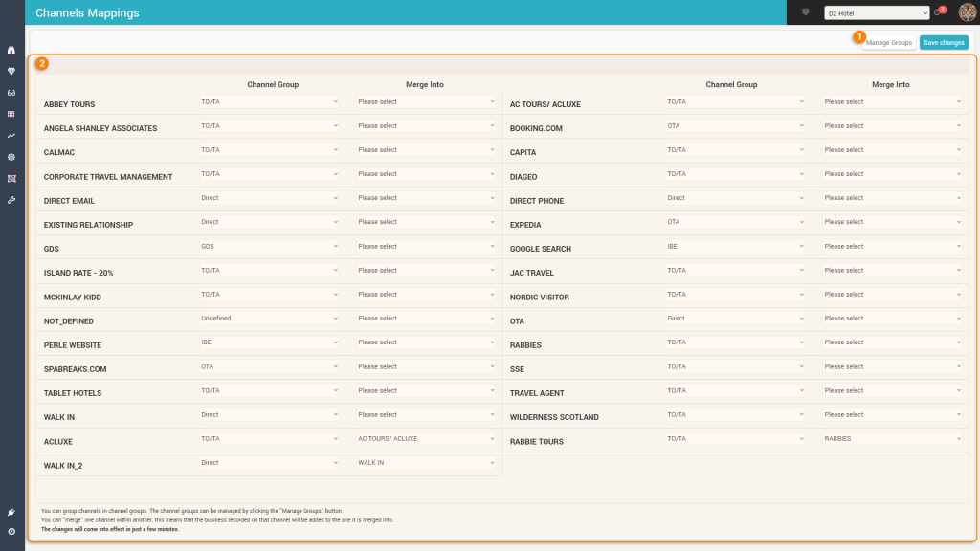Image resolution: width=980 pixels, height=551 pixels.
Task: Open the Channel Group dropdown for EXPEDIA
Action: point(735,222)
